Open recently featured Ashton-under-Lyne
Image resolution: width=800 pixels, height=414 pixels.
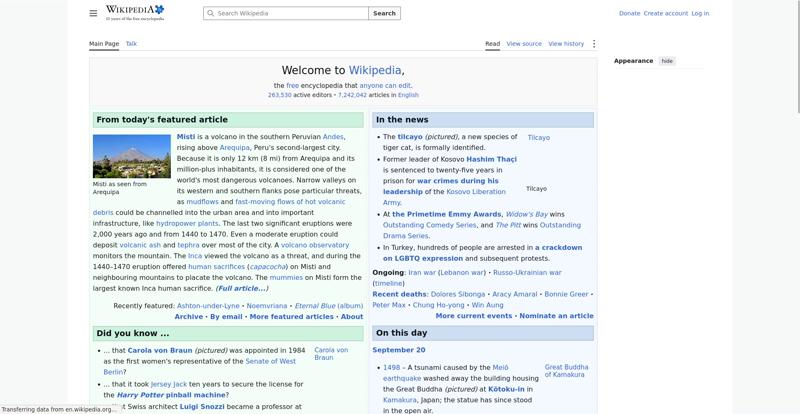point(208,306)
